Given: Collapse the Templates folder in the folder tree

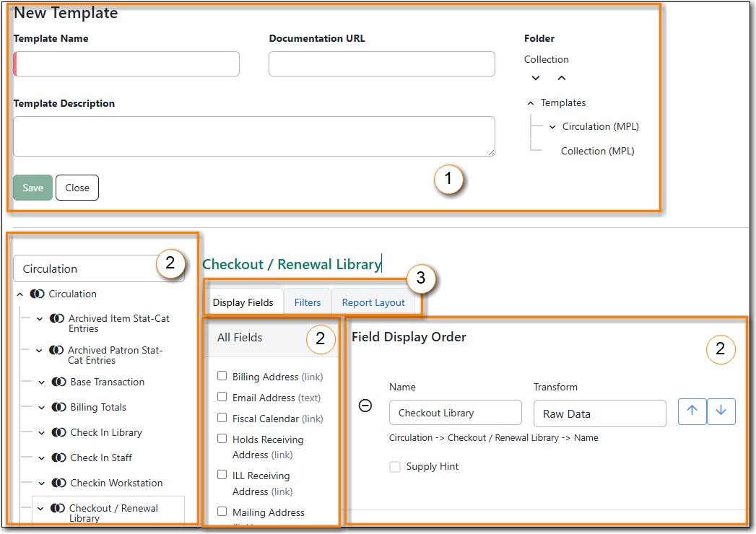Looking at the screenshot, I should point(531,102).
